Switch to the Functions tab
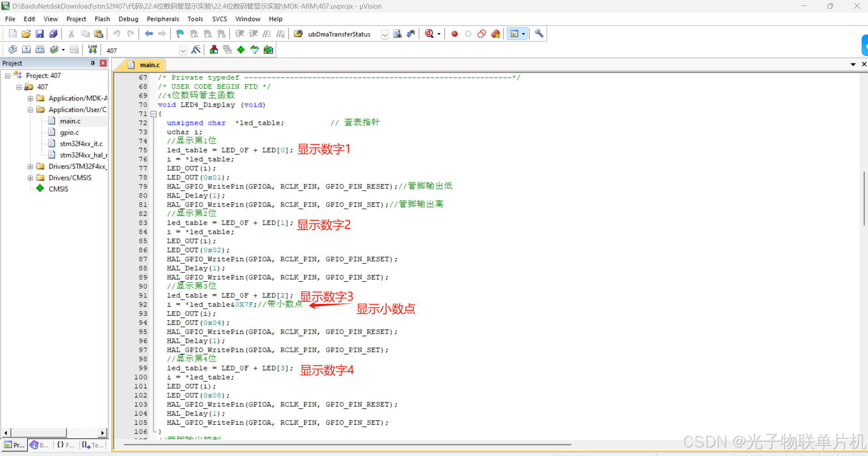 tap(66, 445)
